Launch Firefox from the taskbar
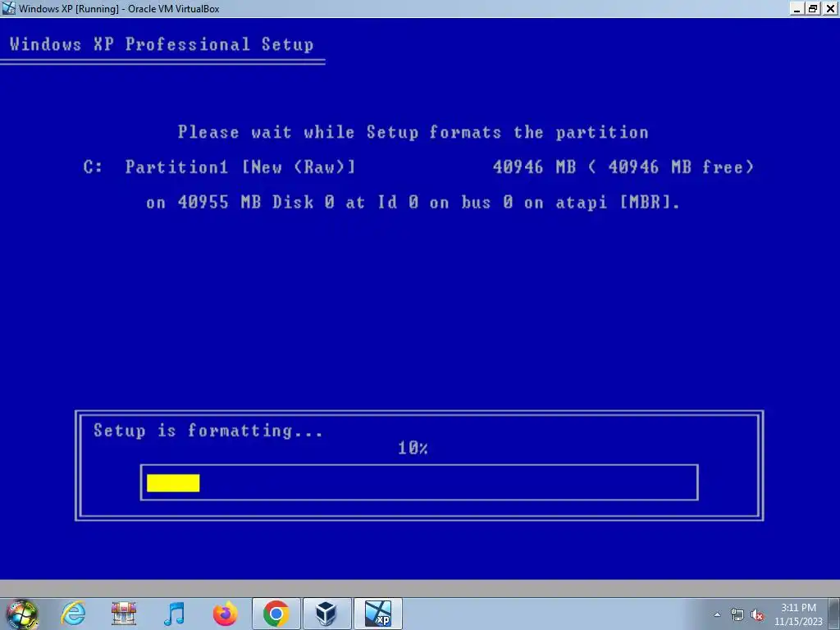Screen dimensions: 840x630 pyautogui.click(x=225, y=614)
